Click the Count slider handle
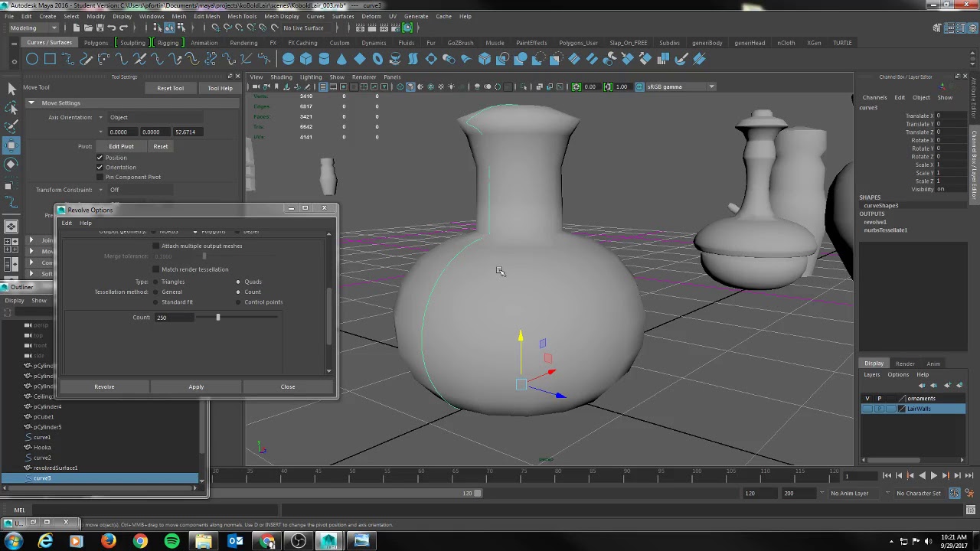 (217, 317)
